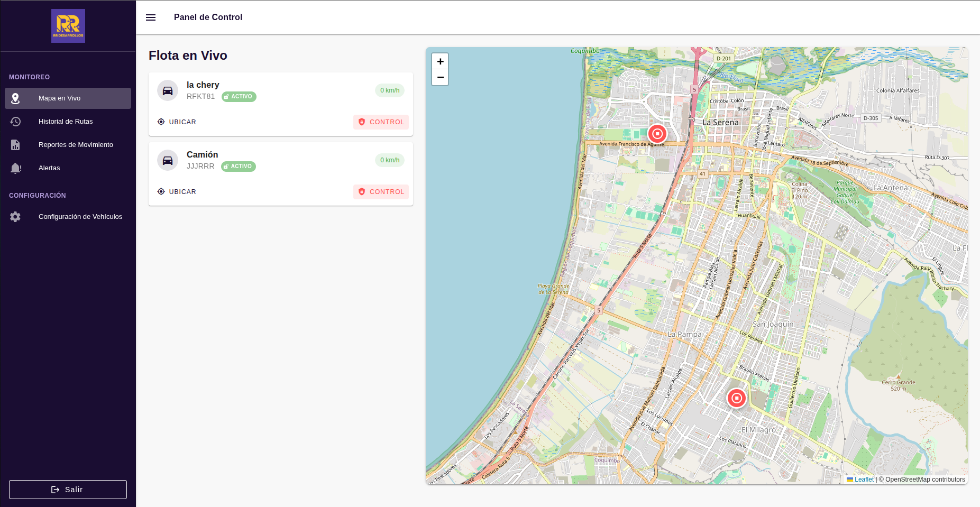Image resolution: width=980 pixels, height=507 pixels.
Task: Open the Alertas menu entry
Action: [x=49, y=168]
